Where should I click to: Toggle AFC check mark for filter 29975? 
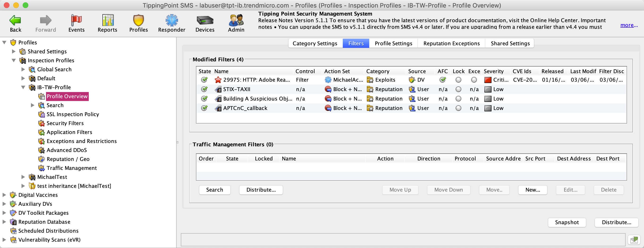pyautogui.click(x=443, y=80)
